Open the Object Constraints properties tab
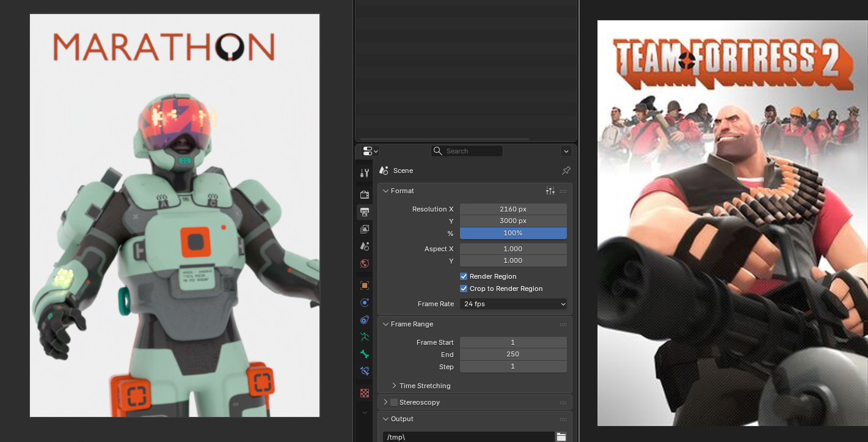 coord(365,320)
